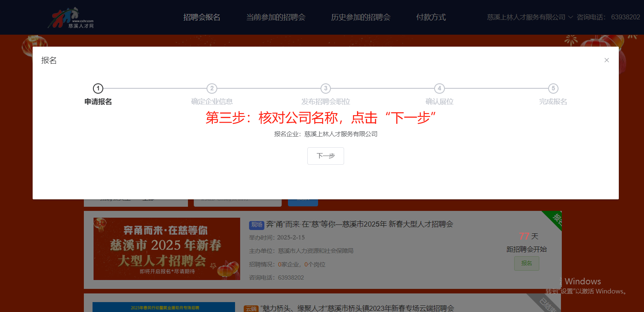Open the “魅力桥头、缘聚人才” job fair title
Image resolution: width=644 pixels, height=312 pixels.
[357, 308]
